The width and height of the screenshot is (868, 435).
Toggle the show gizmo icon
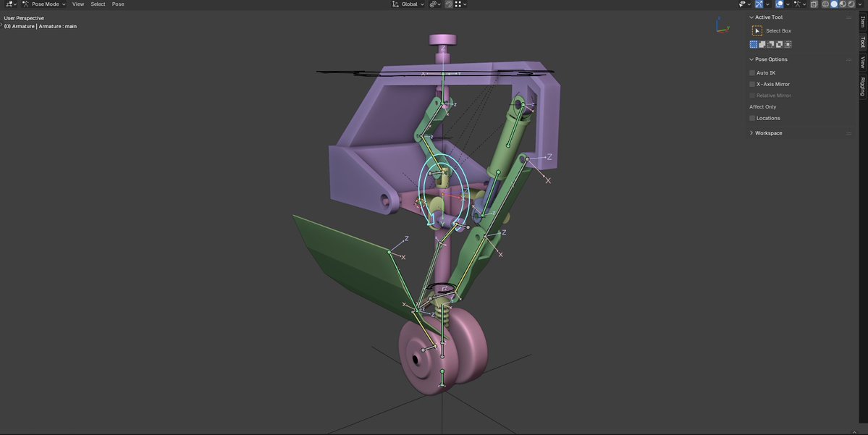tap(759, 4)
